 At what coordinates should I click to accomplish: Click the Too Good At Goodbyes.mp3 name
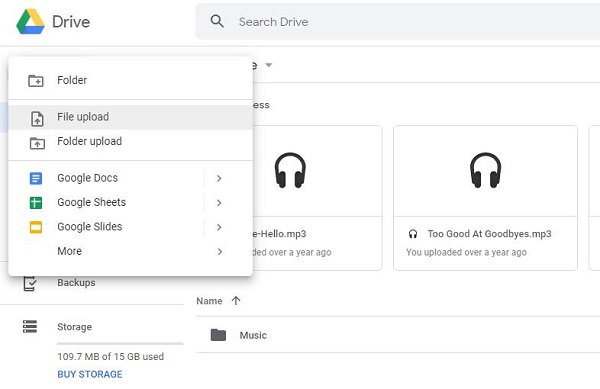coord(489,234)
